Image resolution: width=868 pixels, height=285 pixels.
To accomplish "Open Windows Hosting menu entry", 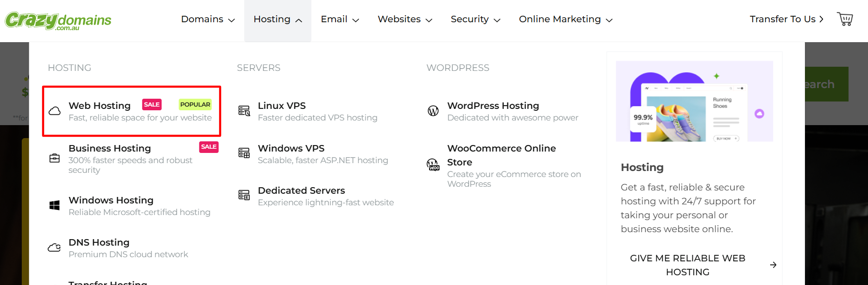I will pyautogui.click(x=111, y=200).
